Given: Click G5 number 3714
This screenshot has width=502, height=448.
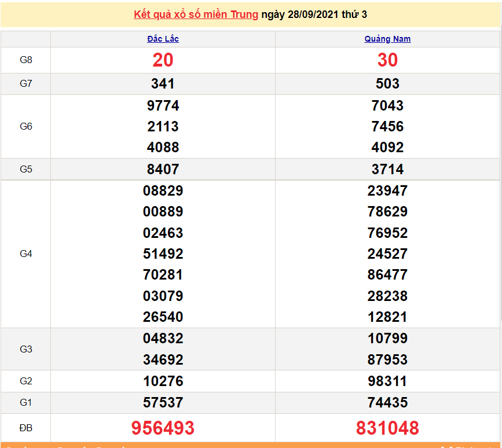Looking at the screenshot, I should (387, 169).
